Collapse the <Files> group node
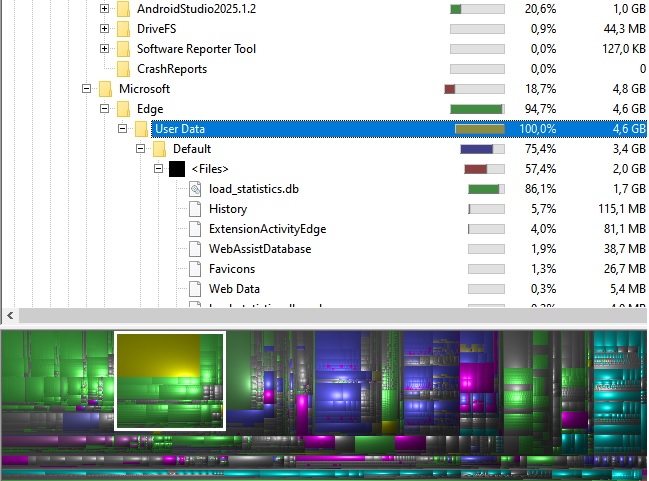 (159, 168)
